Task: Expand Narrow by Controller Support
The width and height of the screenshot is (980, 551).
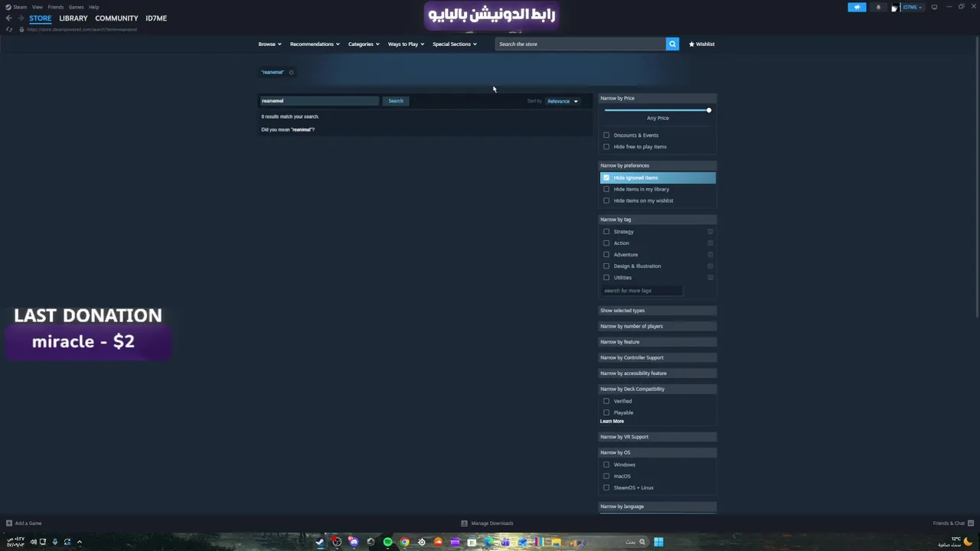Action: [x=657, y=357]
